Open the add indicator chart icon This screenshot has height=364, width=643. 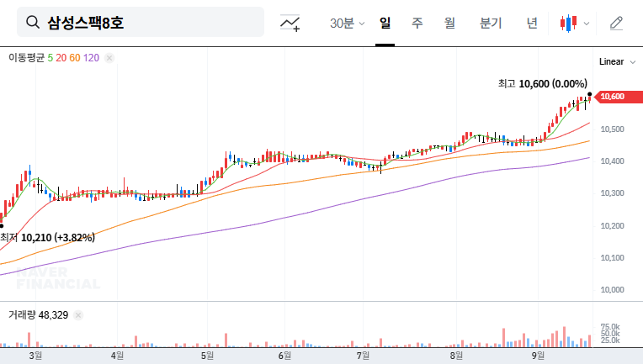[x=290, y=23]
